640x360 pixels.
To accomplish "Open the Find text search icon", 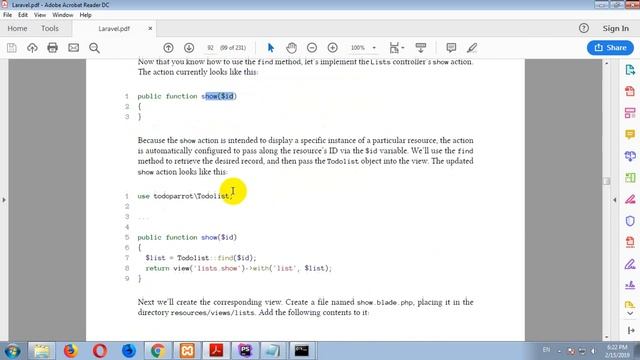I will 94,48.
